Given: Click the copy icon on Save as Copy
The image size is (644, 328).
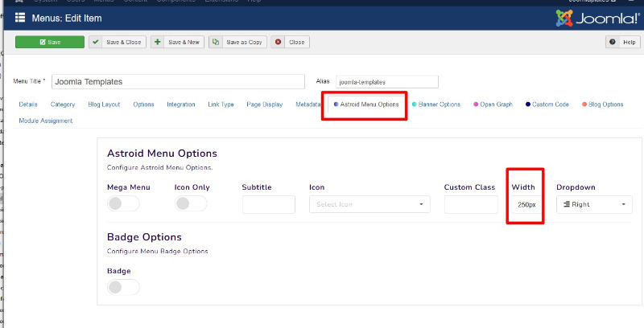Looking at the screenshot, I should [216, 42].
